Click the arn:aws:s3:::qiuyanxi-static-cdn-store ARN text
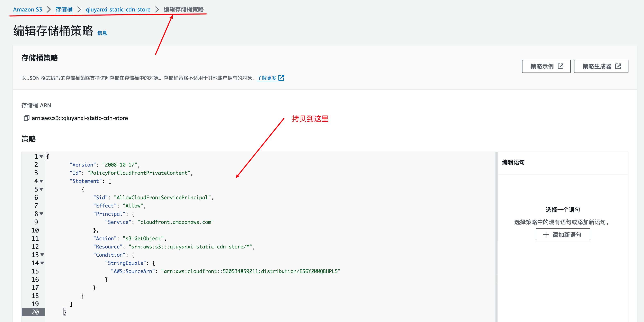This screenshot has height=322, width=644. 80,118
